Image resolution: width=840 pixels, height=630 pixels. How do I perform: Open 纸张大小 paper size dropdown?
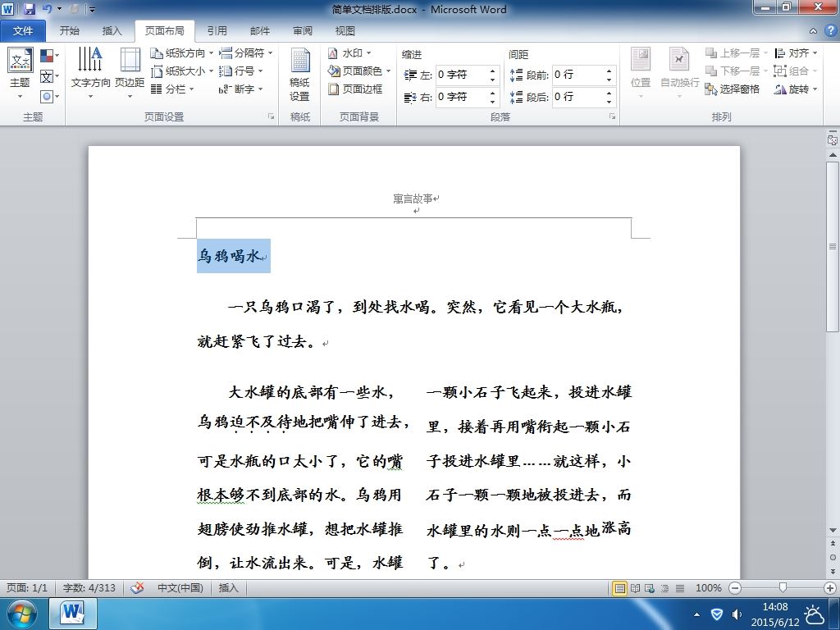(x=181, y=71)
